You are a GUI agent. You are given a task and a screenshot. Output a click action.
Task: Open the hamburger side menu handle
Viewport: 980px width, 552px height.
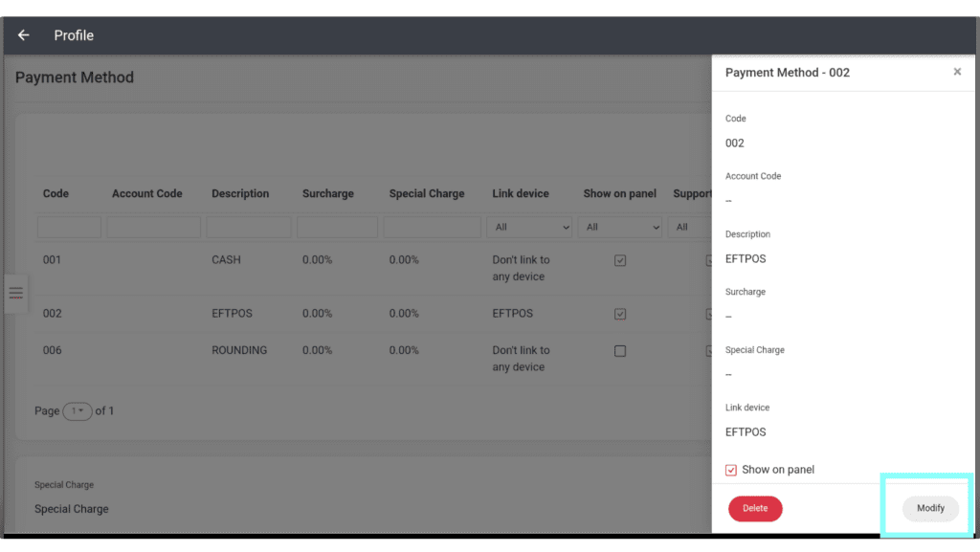click(x=15, y=293)
